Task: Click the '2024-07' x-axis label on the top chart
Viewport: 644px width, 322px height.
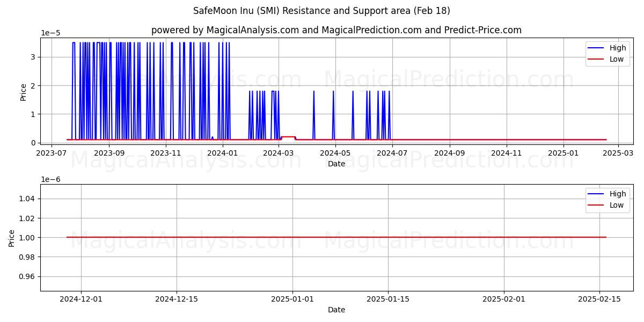Action: click(392, 153)
